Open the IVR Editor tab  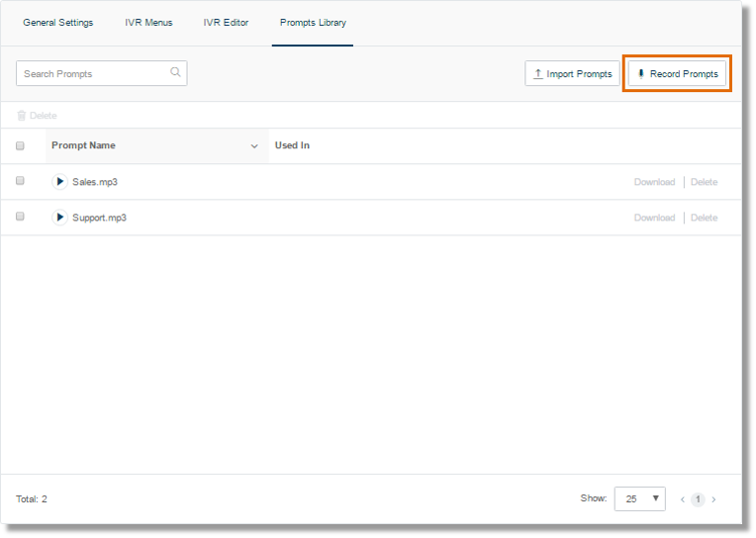[226, 23]
